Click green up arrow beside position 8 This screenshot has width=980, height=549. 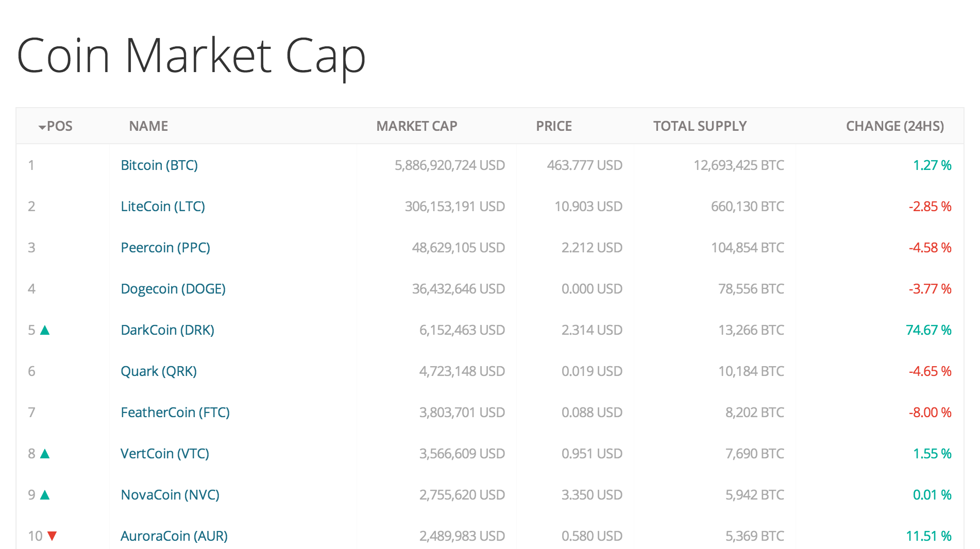click(x=45, y=454)
